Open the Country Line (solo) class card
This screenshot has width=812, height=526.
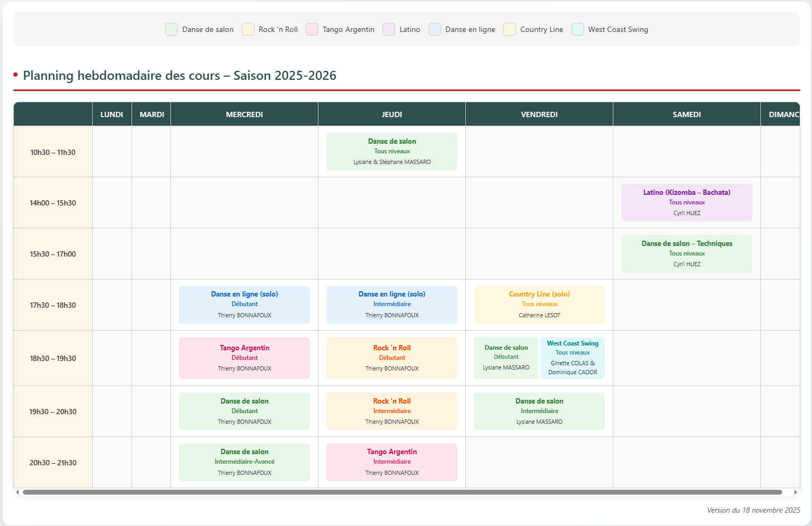tap(539, 305)
